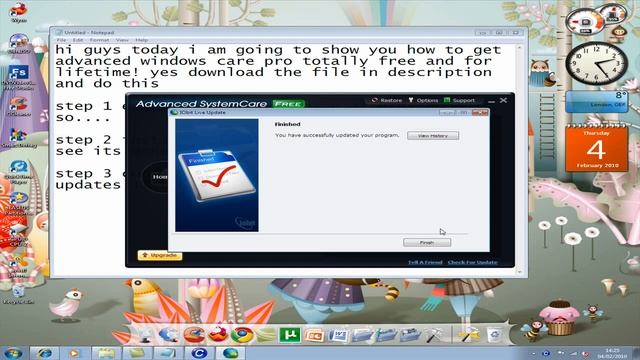Open the Format menu in Notepad
640x360 pixels.
coord(99,40)
